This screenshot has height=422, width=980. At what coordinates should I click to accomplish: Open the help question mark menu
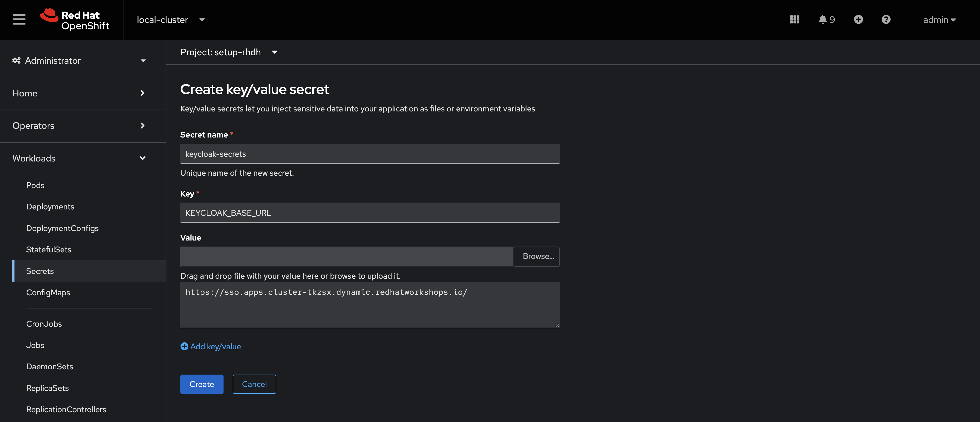[x=886, y=19]
